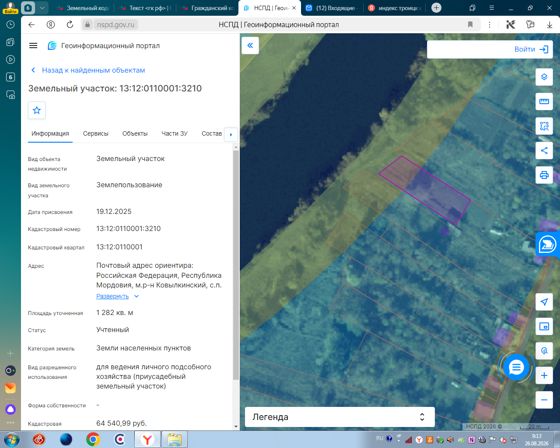The image size is (560, 448).
Task: Activate the area selection tool on map
Action: pos(544,126)
